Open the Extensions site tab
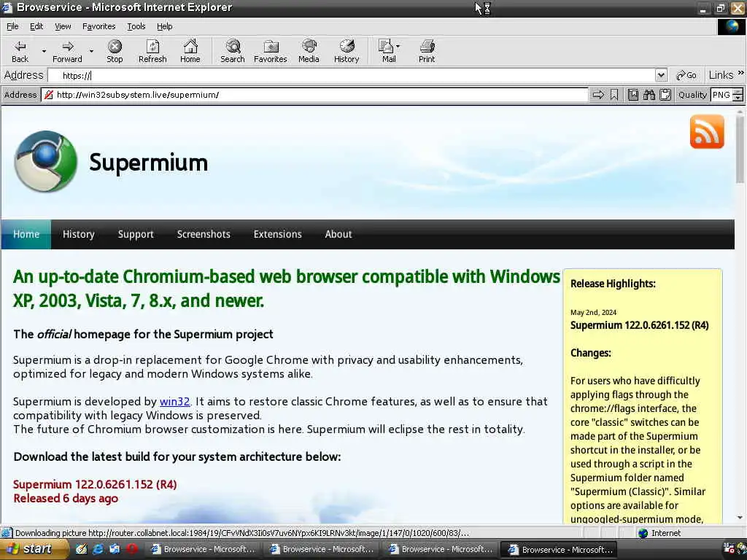747x560 pixels. click(x=277, y=234)
